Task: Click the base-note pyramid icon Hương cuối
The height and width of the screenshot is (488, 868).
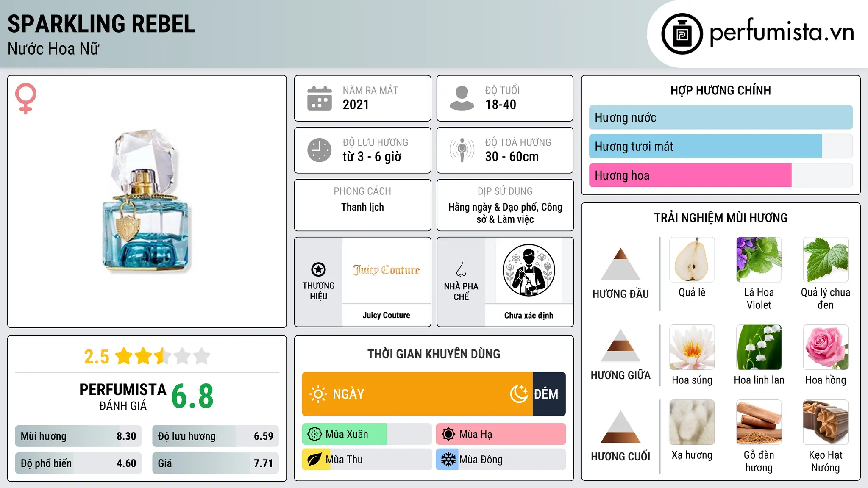Action: pos(620,427)
